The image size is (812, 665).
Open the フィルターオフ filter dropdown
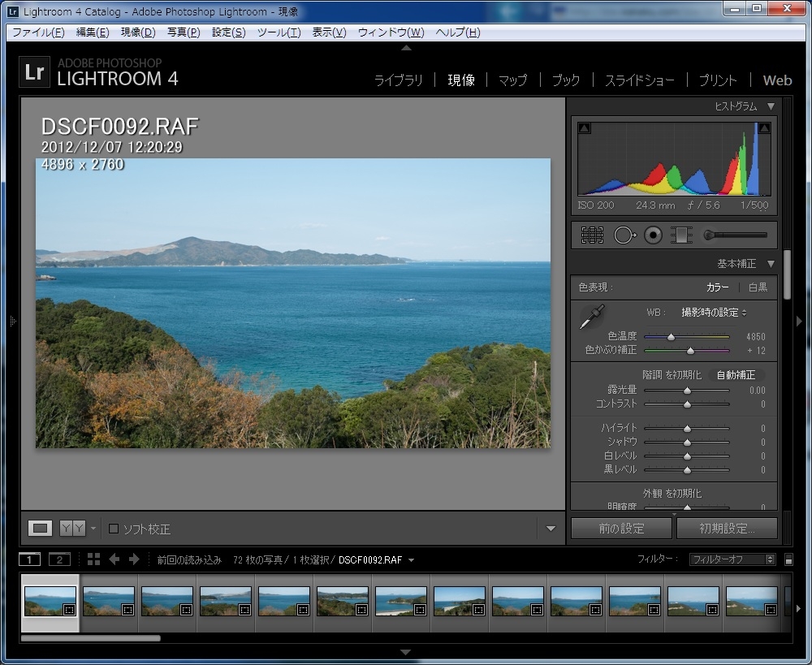click(x=732, y=559)
